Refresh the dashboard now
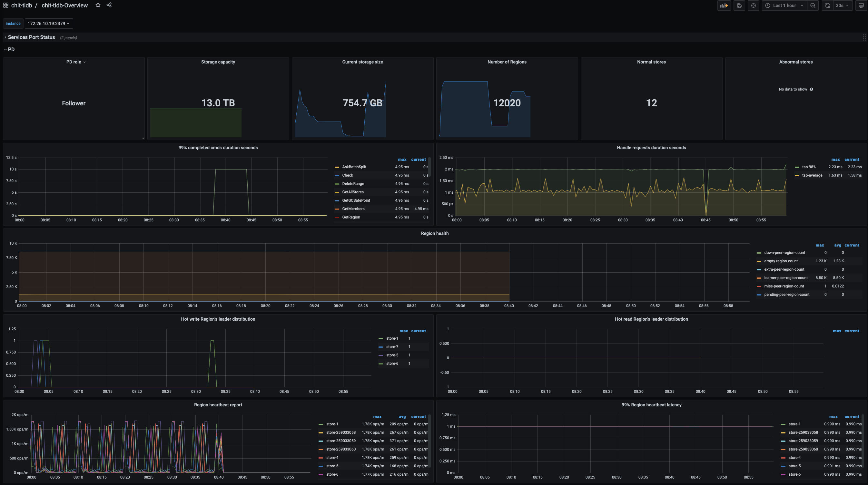This screenshot has height=485, width=868. 828,5
